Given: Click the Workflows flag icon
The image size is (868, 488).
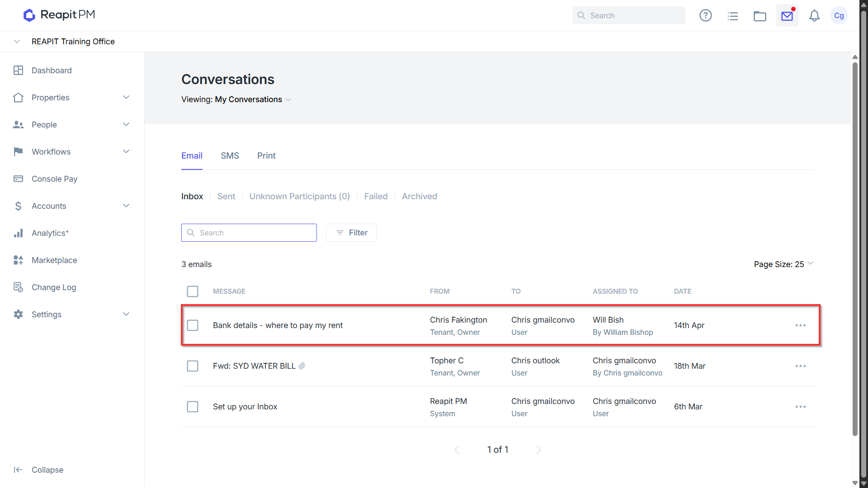Looking at the screenshot, I should pos(18,152).
